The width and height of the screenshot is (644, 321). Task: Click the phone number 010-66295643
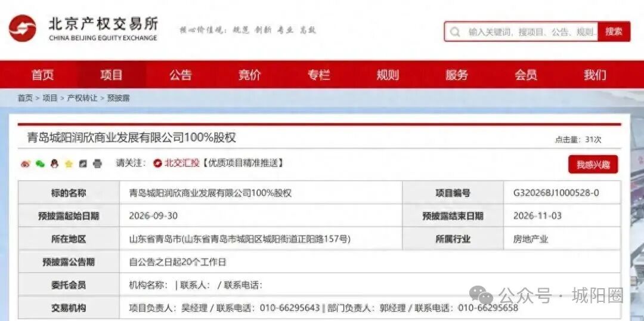coord(290,308)
